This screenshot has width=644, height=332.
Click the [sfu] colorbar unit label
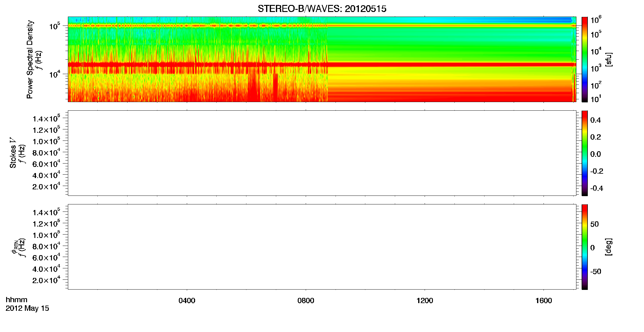point(609,59)
